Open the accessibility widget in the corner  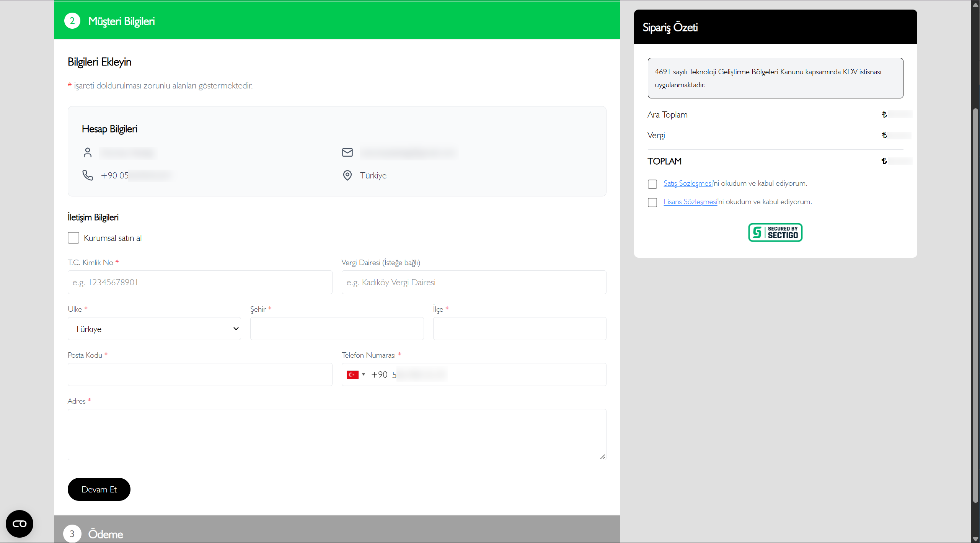click(20, 523)
